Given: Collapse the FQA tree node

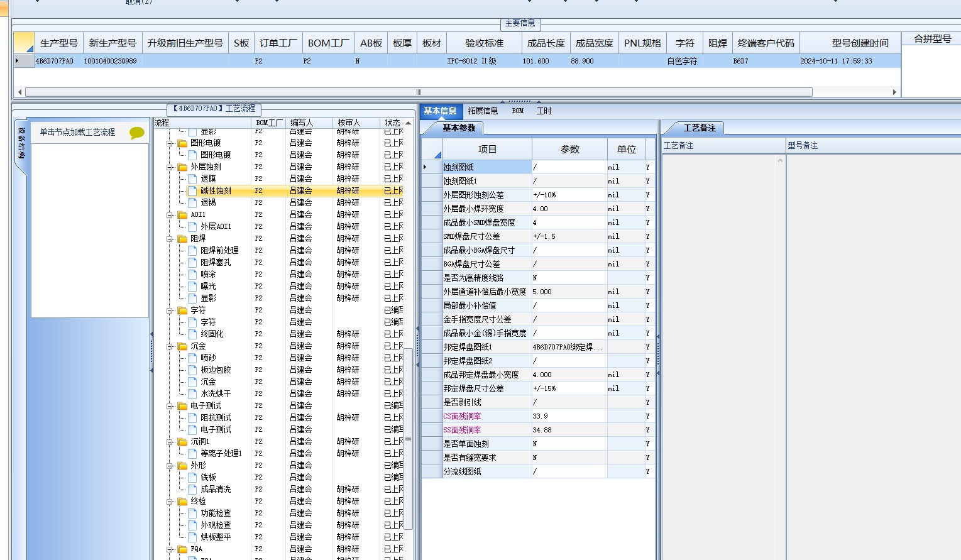Looking at the screenshot, I should 170,549.
